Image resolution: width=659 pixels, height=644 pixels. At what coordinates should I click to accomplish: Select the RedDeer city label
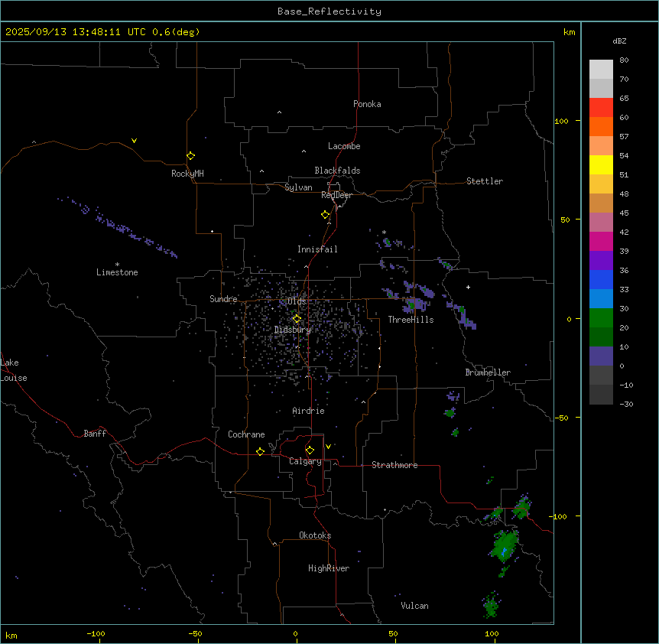click(x=336, y=195)
